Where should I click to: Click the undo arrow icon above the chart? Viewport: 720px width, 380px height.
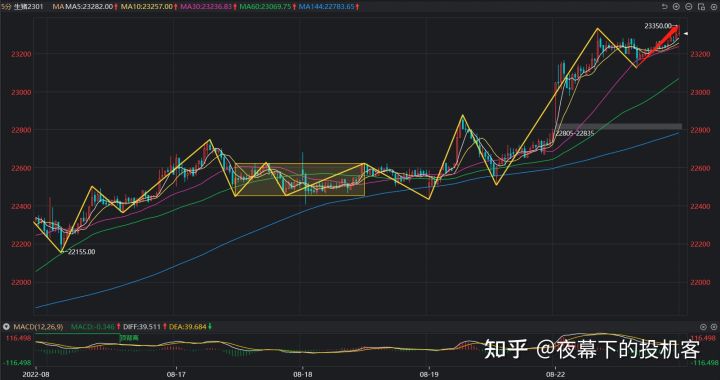664,6
